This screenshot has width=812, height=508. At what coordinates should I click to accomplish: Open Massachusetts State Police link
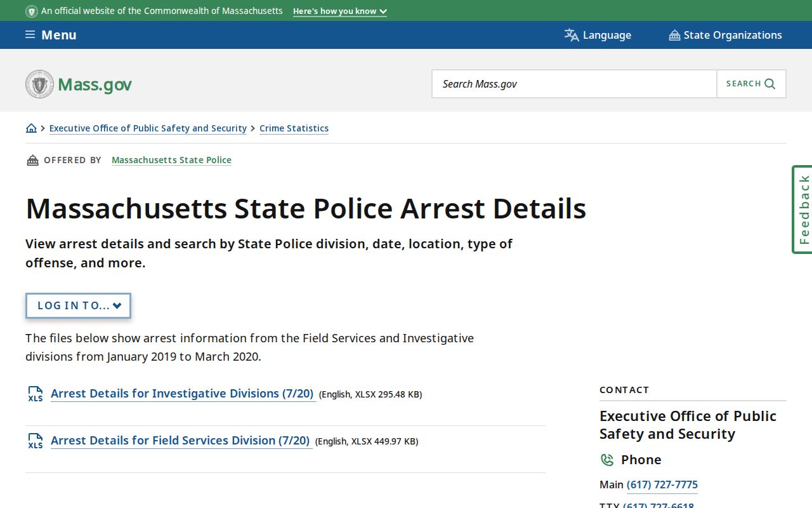point(171,160)
